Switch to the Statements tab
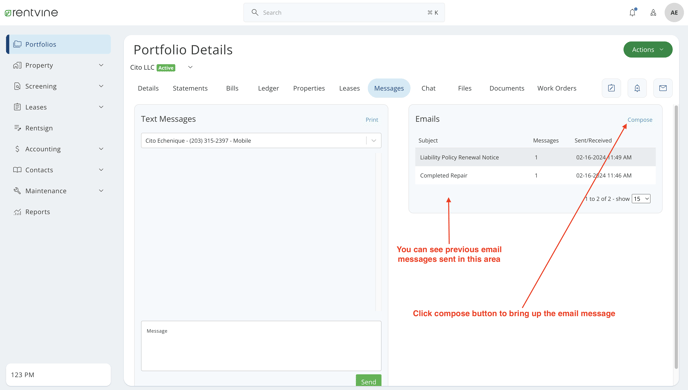The height and width of the screenshot is (390, 688). coord(190,88)
